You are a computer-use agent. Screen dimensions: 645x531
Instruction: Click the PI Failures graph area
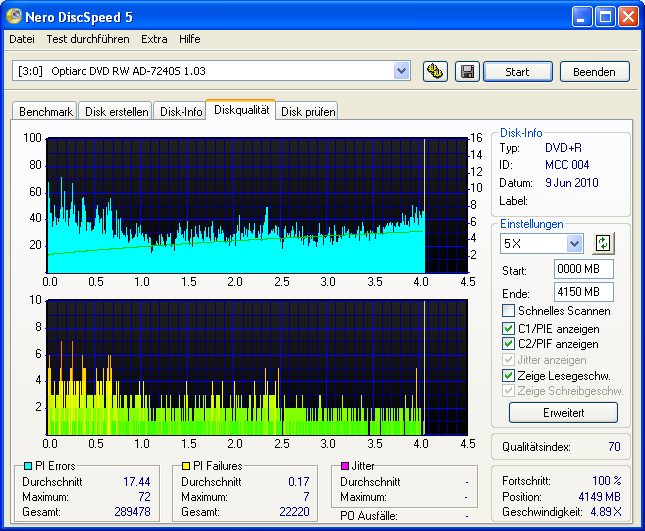pos(257,367)
